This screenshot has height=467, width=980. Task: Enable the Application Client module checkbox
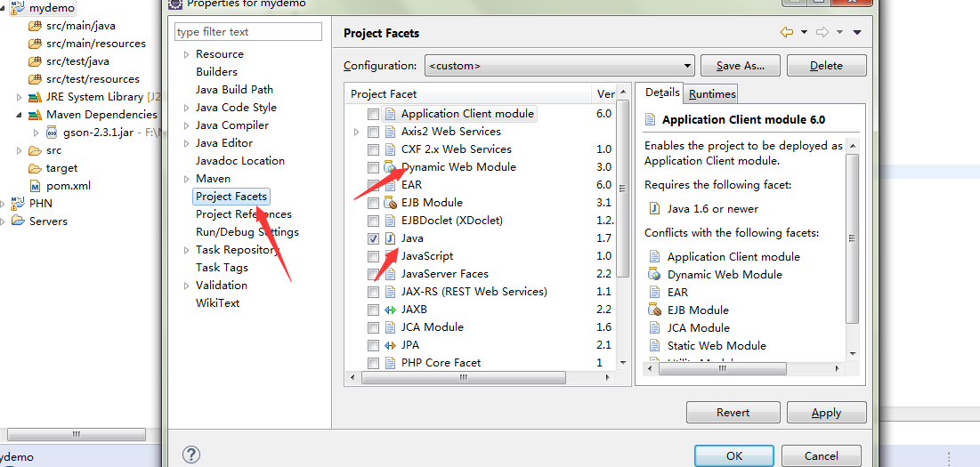373,114
